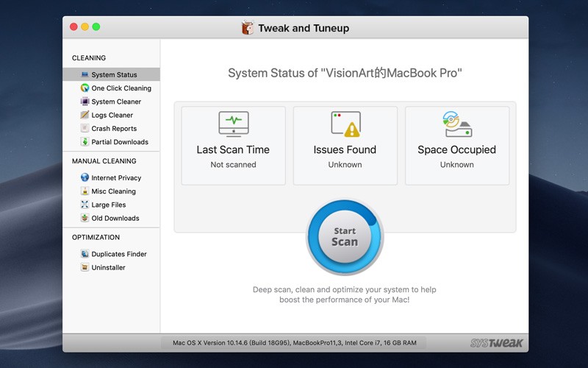This screenshot has width=588, height=368.
Task: Click the Last Scan Time card
Action: click(x=233, y=146)
